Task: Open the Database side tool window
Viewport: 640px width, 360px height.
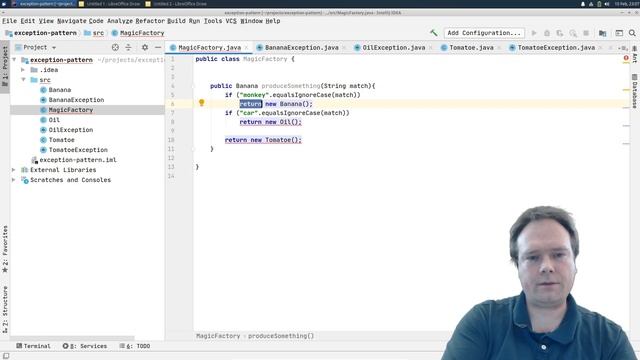Action: coord(635,91)
